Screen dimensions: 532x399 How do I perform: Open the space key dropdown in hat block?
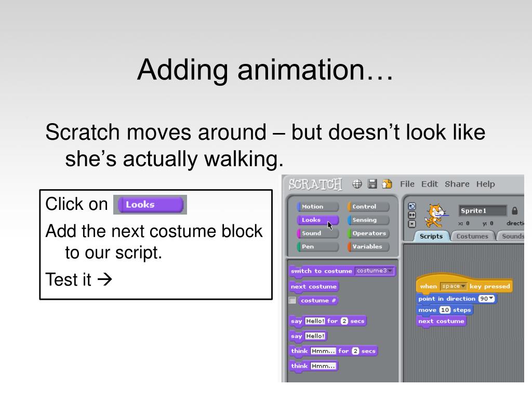point(453,286)
